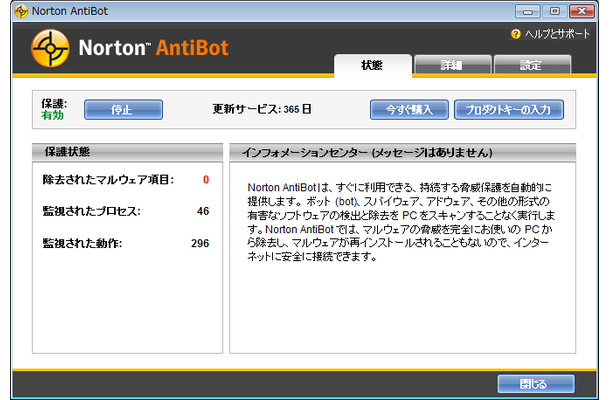Click the 更新サービス: 365 日 text
The width and height of the screenshot is (610, 400).
(x=262, y=109)
